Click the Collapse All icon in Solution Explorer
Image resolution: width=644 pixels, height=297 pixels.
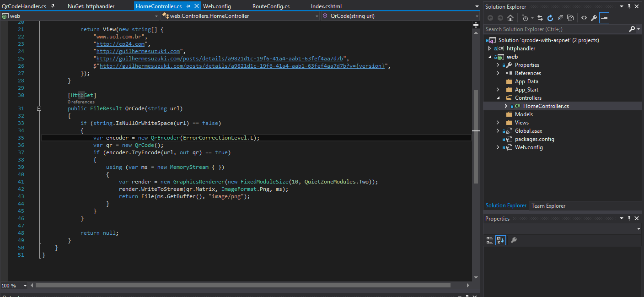pyautogui.click(x=560, y=18)
